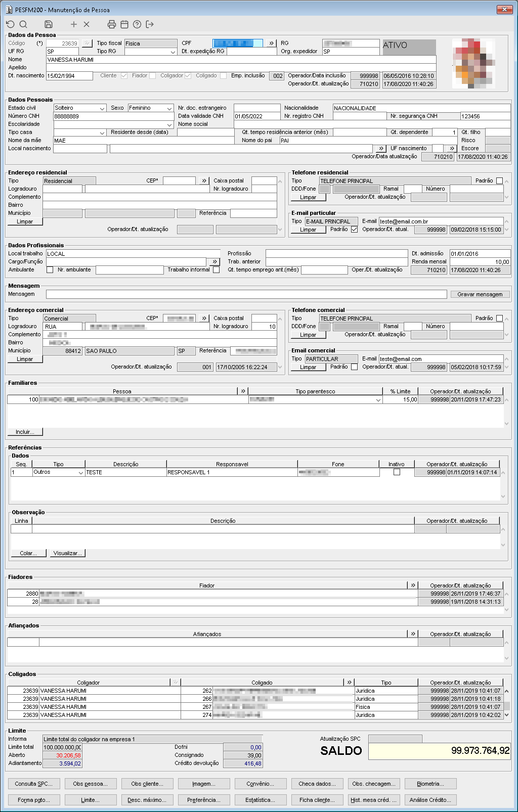Toggle Padrão checkbox in Telefone residencial
Image resolution: width=518 pixels, height=812 pixels.
[x=500, y=181]
